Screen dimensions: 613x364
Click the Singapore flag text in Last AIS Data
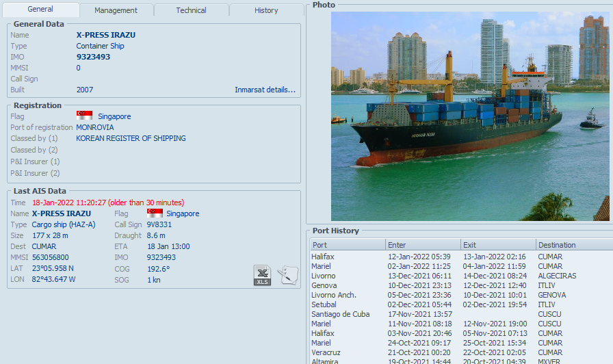[183, 213]
